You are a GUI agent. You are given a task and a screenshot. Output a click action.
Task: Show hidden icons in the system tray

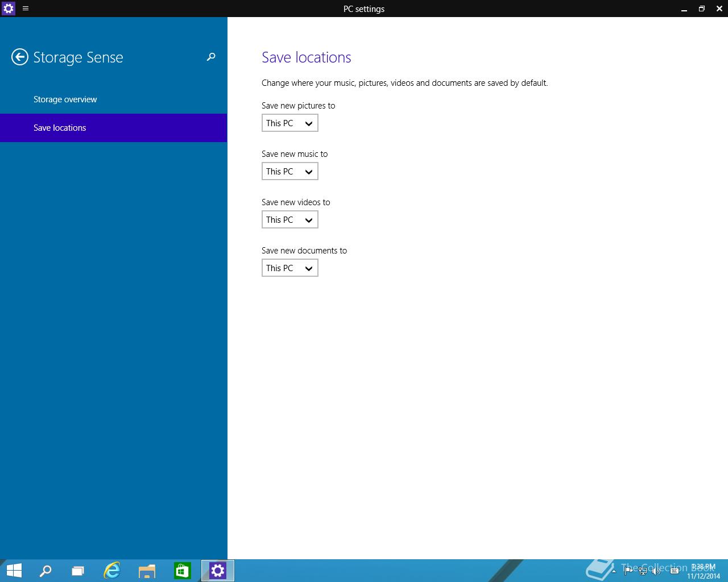pyautogui.click(x=614, y=571)
